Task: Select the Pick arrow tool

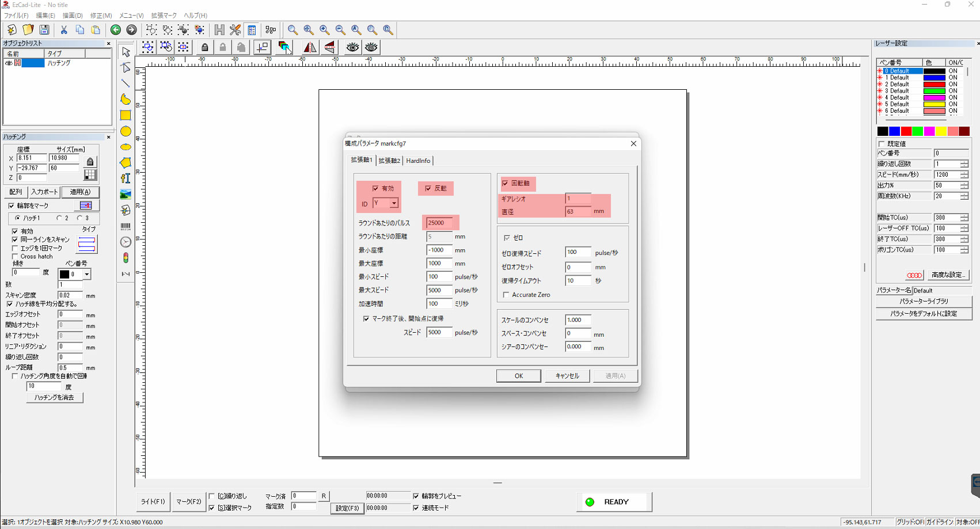Action: (126, 52)
